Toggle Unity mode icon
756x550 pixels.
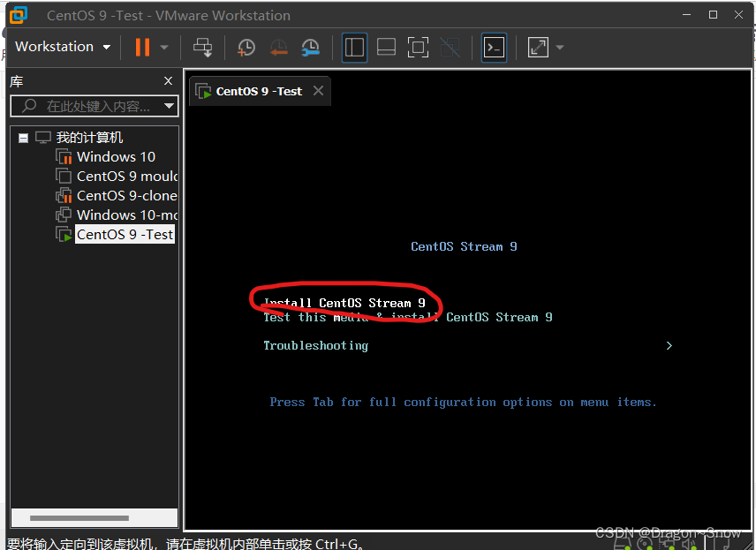[450, 48]
